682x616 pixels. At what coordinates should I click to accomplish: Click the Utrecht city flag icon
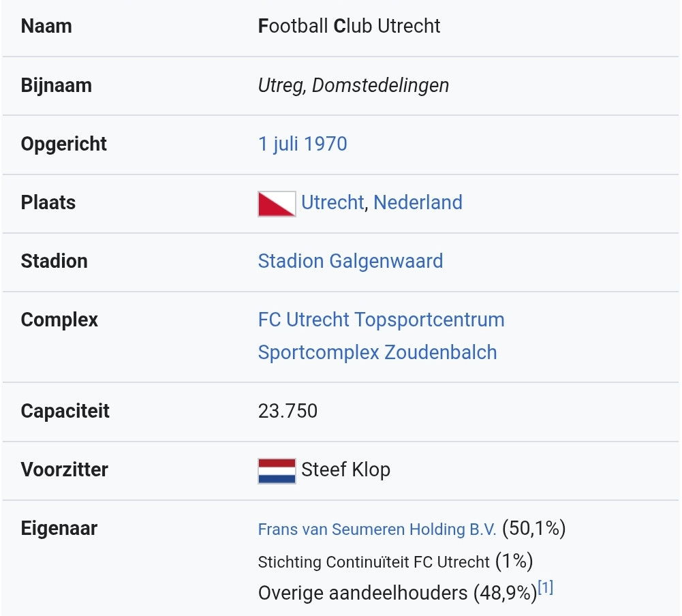click(277, 204)
